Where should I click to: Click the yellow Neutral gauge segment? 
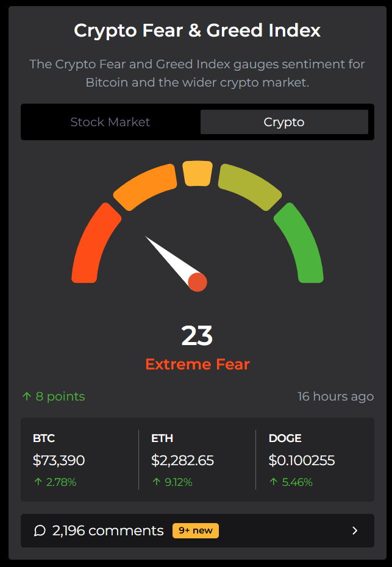pos(198,173)
